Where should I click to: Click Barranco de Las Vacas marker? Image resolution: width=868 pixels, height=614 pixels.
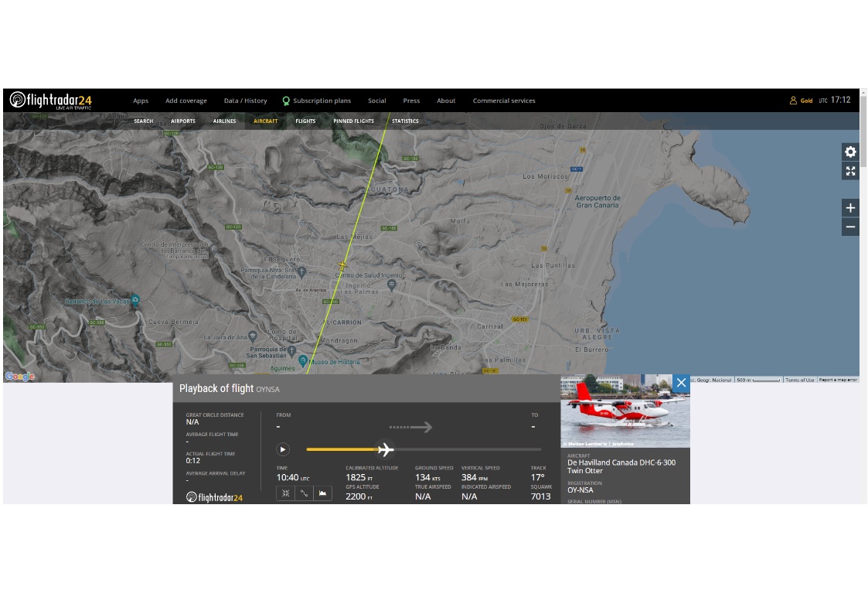(x=135, y=300)
